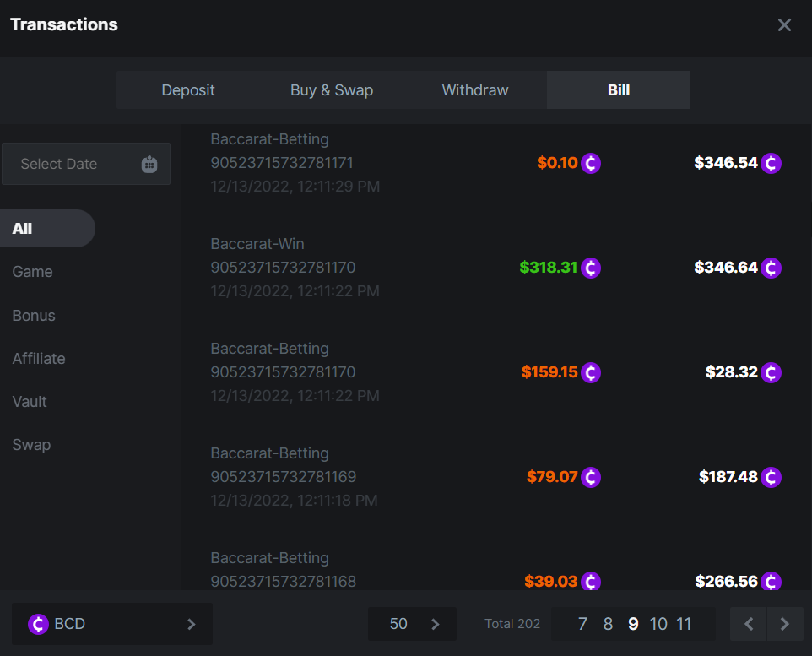Filter transactions by Game
Image resolution: width=812 pixels, height=656 pixels.
pyautogui.click(x=32, y=272)
